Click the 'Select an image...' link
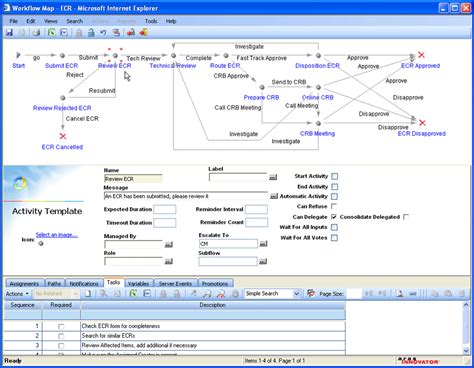This screenshot has width=474, height=368. [x=57, y=235]
